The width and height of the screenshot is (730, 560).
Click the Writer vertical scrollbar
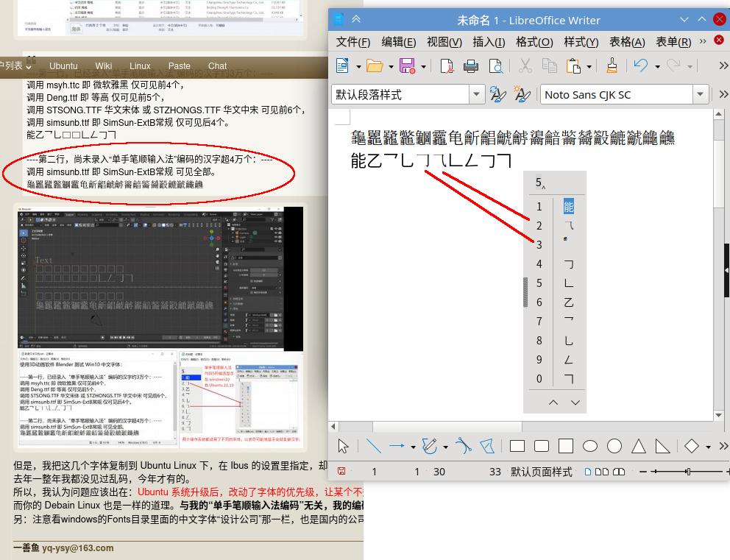pos(719,264)
